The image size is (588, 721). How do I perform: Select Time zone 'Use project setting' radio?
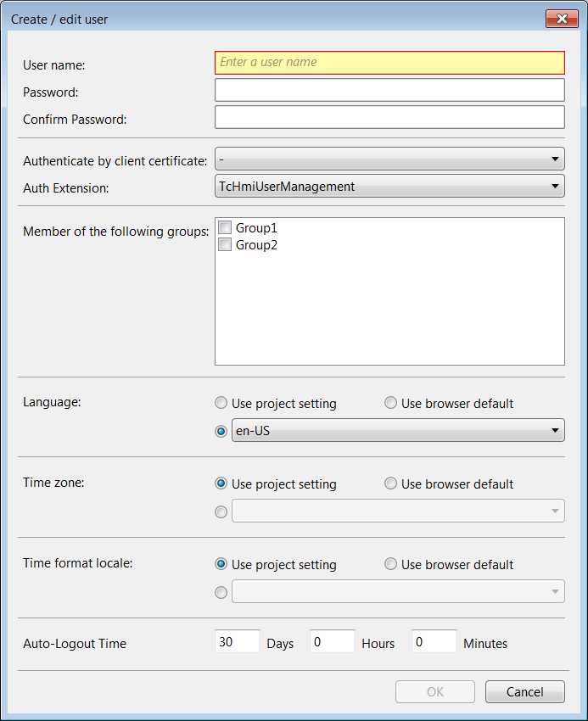(x=221, y=483)
